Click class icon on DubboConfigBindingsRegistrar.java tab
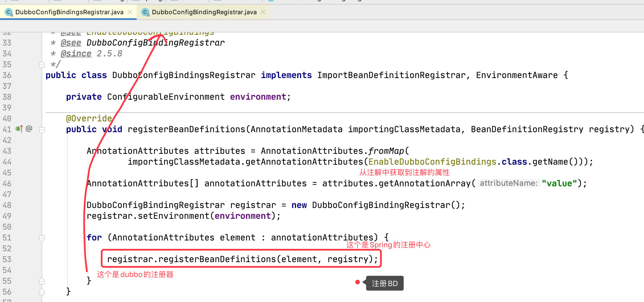The width and height of the screenshot is (644, 302). (x=9, y=12)
